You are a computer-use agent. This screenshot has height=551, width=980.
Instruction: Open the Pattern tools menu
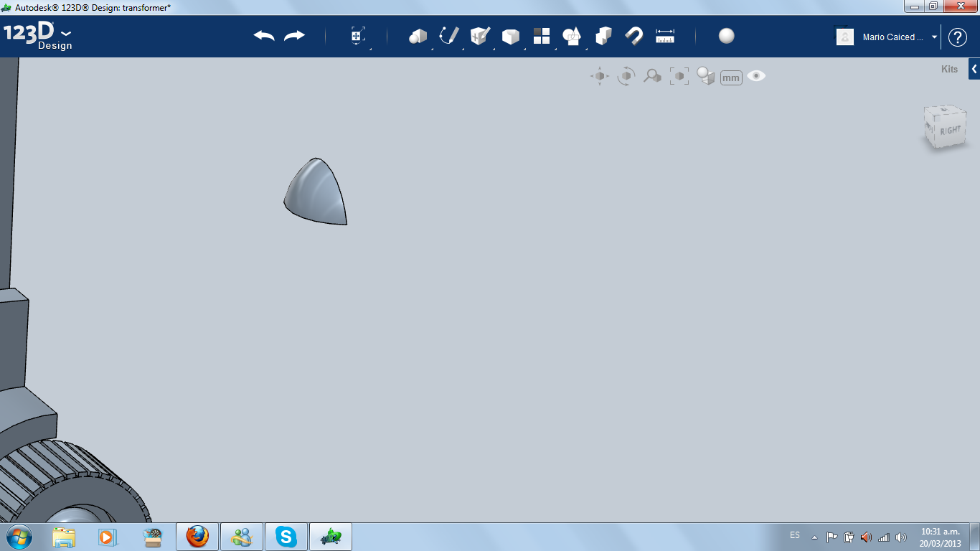click(x=542, y=36)
